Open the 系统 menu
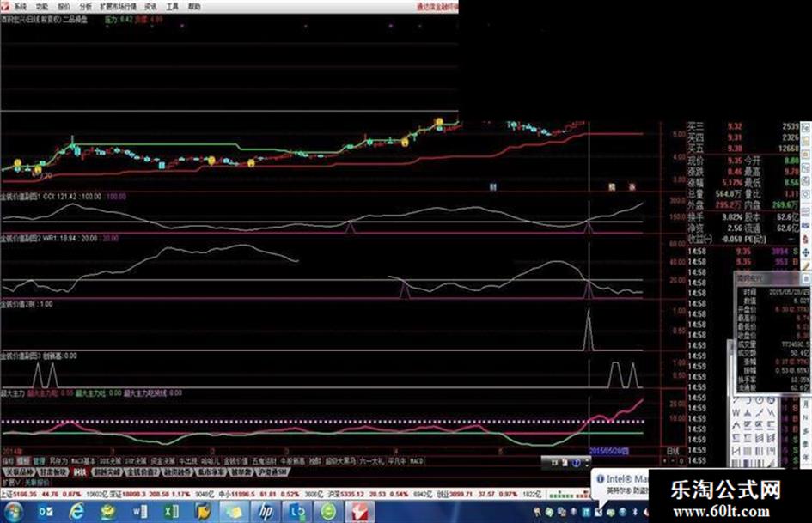 tap(20, 7)
